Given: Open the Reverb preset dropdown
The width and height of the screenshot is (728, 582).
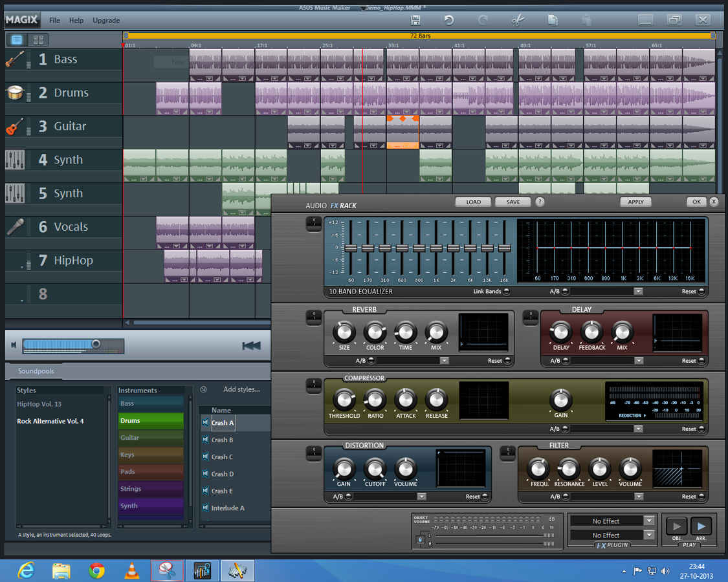Looking at the screenshot, I should [x=445, y=361].
